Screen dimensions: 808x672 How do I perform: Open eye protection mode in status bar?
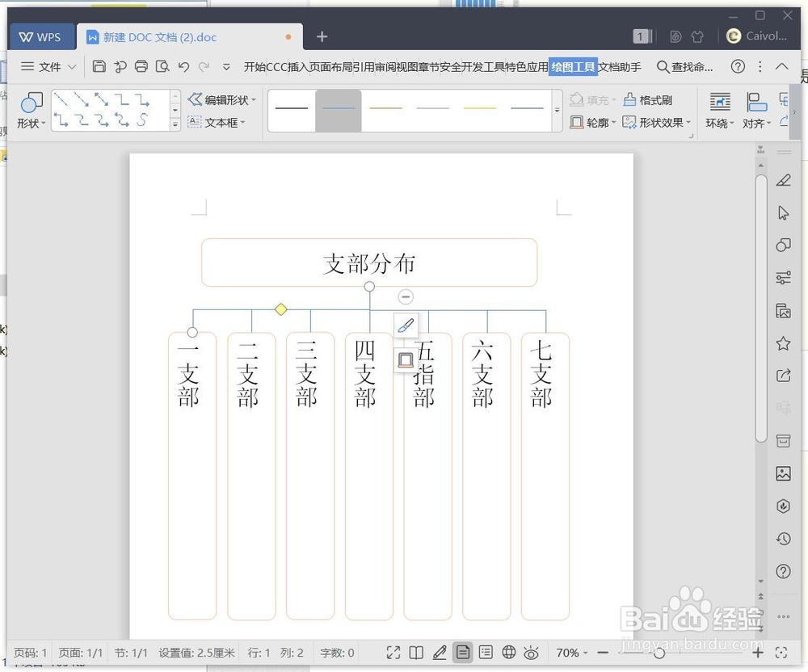(x=531, y=653)
